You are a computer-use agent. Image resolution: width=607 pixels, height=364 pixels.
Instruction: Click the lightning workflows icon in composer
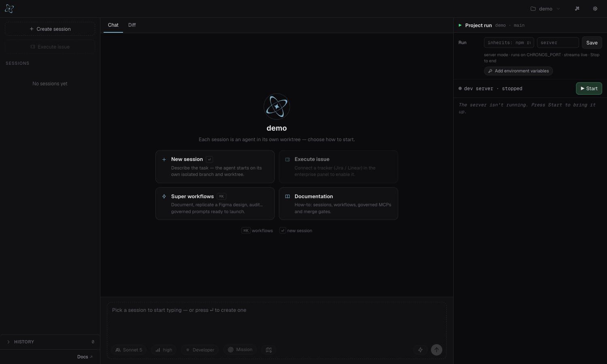click(x=420, y=350)
